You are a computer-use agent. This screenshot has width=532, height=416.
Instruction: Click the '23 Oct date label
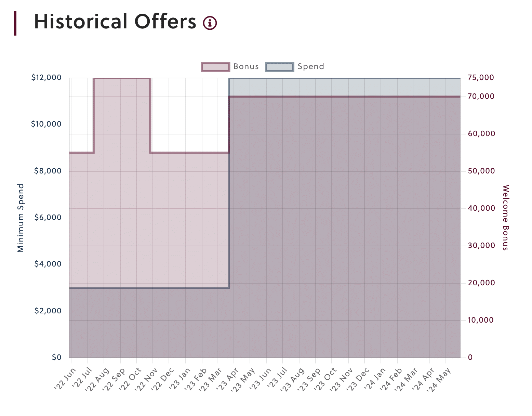tap(325, 379)
